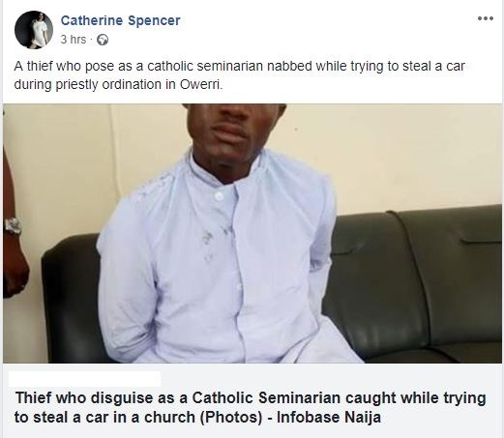Click the hidden source domain above the headline
504x438 pixels.
pos(84,379)
